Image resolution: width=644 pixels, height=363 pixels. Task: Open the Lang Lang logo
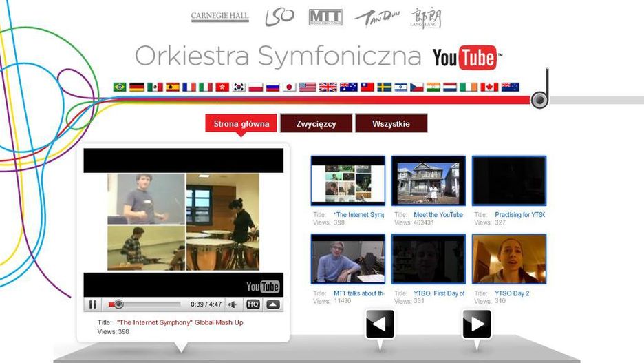(426, 18)
